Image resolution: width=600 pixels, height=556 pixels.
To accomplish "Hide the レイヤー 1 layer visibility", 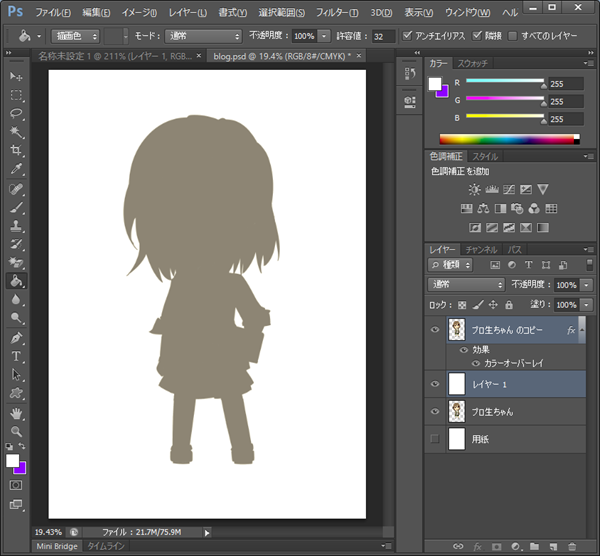I will point(434,383).
